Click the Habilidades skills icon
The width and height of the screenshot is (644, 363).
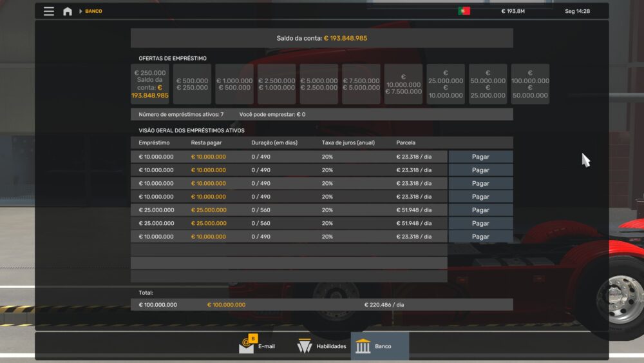(305, 346)
